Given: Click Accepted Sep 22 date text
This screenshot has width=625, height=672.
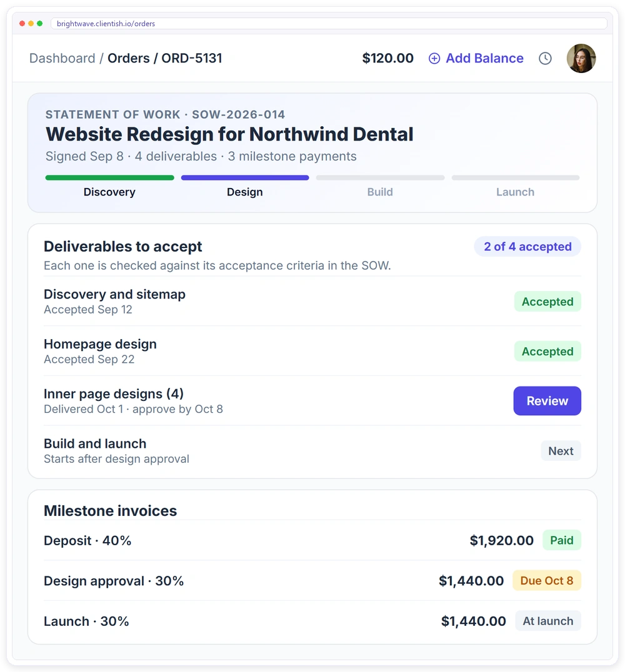Looking at the screenshot, I should pyautogui.click(x=89, y=359).
